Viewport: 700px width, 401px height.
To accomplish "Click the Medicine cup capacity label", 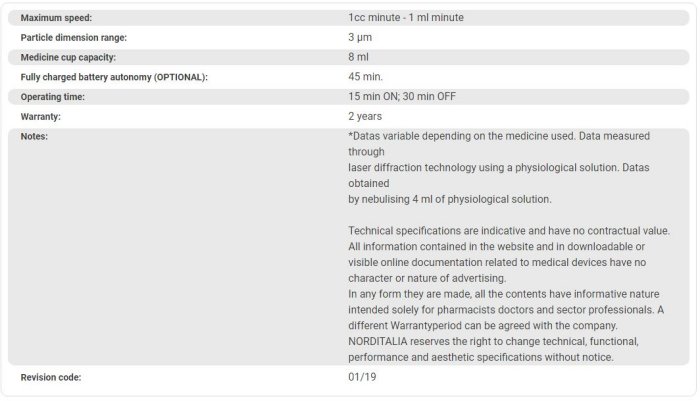I will tap(68, 57).
